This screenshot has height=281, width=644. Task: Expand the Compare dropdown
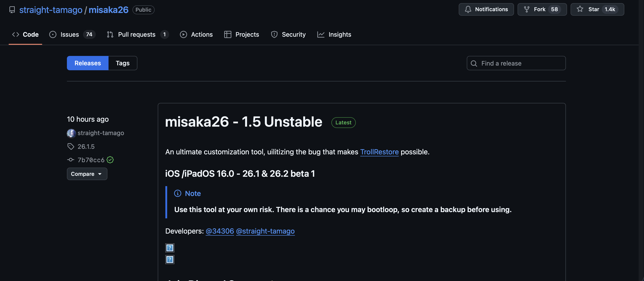pos(87,174)
